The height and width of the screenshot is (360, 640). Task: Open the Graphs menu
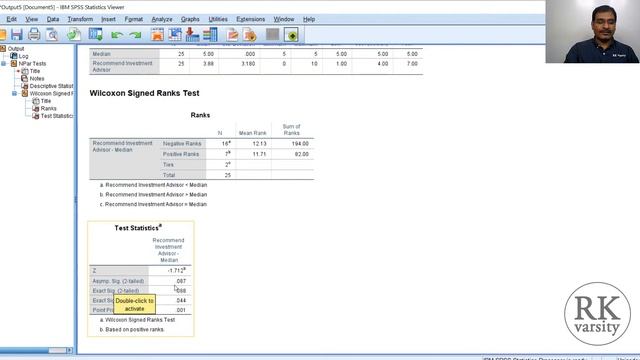[x=190, y=19]
